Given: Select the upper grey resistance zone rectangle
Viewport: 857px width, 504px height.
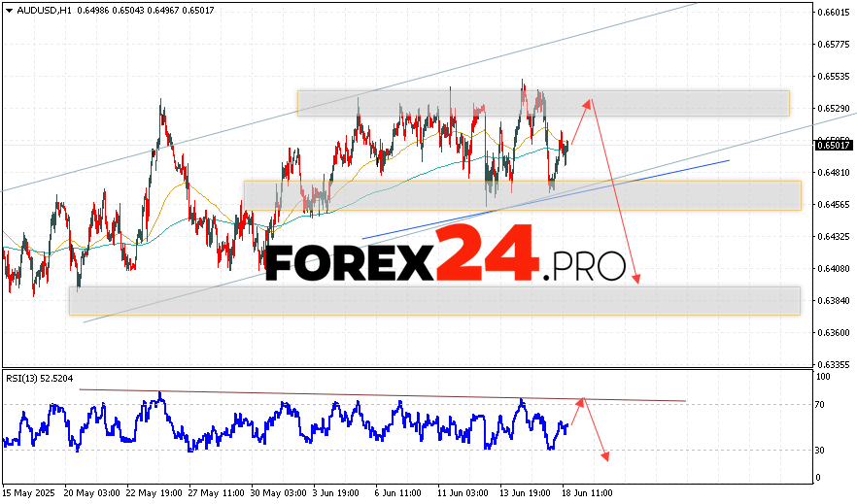Looking at the screenshot, I should point(542,103).
